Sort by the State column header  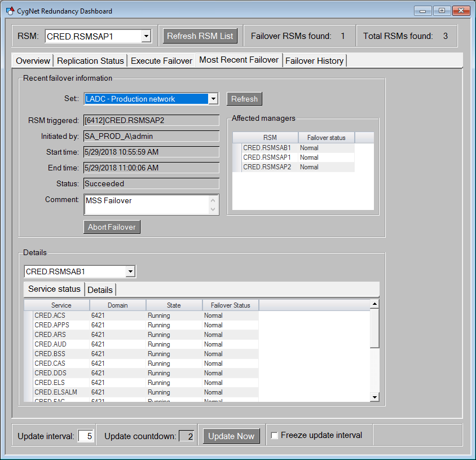(174, 305)
